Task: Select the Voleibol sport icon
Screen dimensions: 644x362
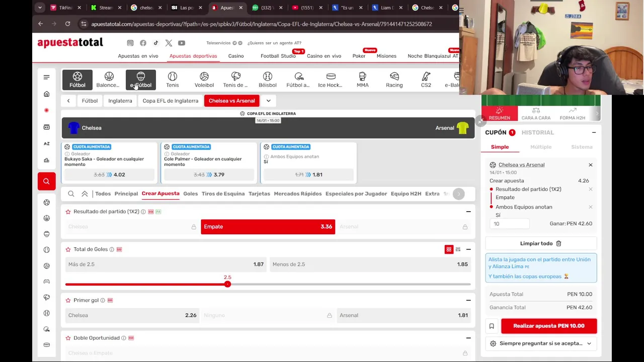Action: 204,79
